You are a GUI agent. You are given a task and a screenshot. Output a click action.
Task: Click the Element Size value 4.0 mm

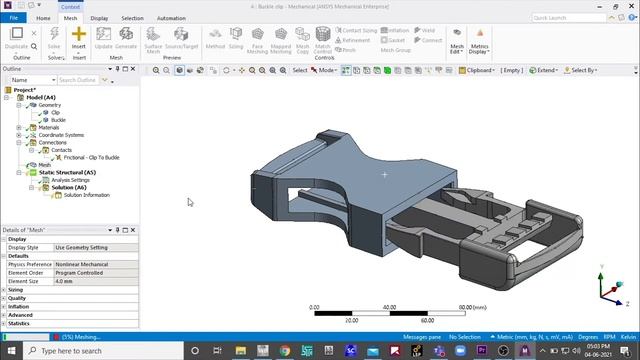[96, 281]
